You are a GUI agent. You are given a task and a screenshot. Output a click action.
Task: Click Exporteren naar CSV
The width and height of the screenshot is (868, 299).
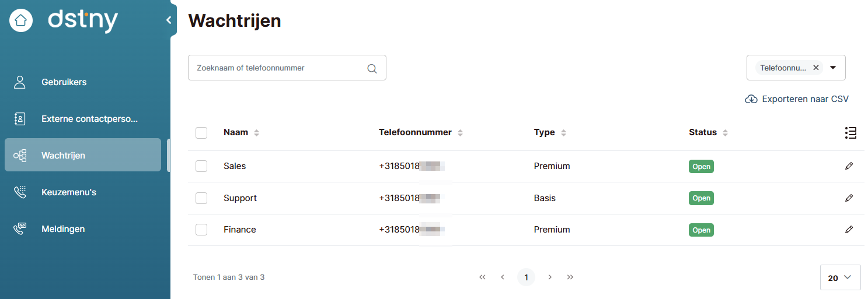[x=797, y=99]
